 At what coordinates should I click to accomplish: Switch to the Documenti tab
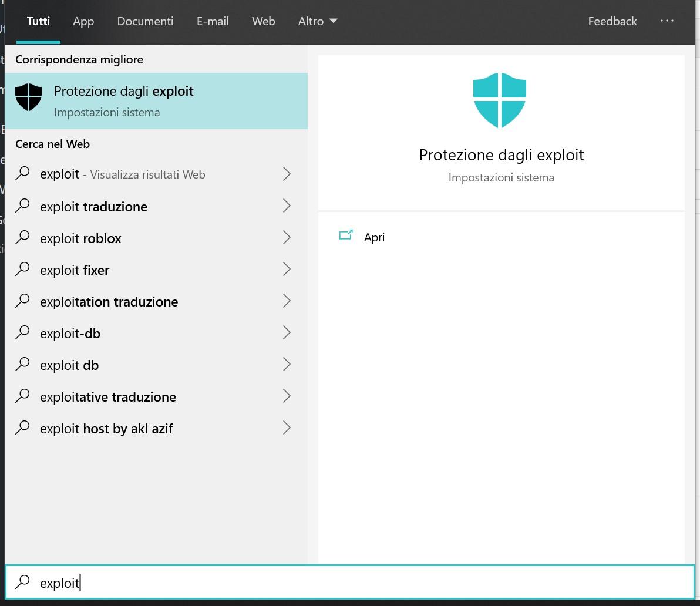pyautogui.click(x=145, y=21)
